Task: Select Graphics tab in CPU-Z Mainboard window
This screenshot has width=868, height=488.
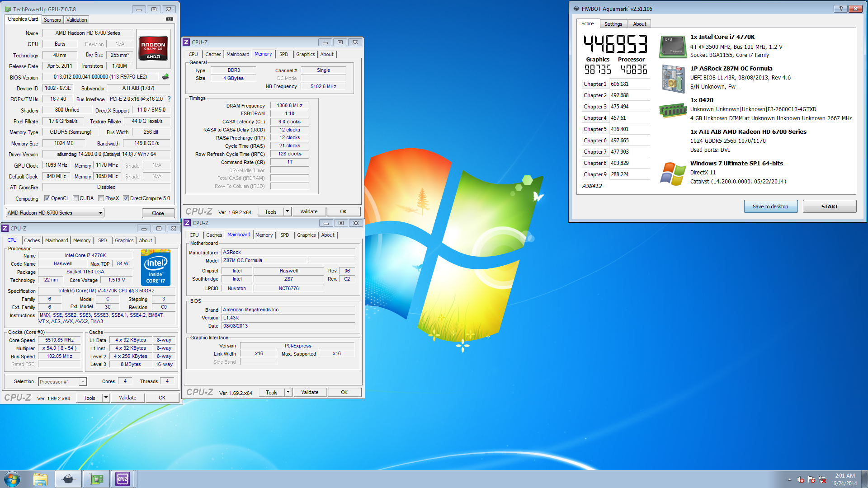Action: pos(307,235)
